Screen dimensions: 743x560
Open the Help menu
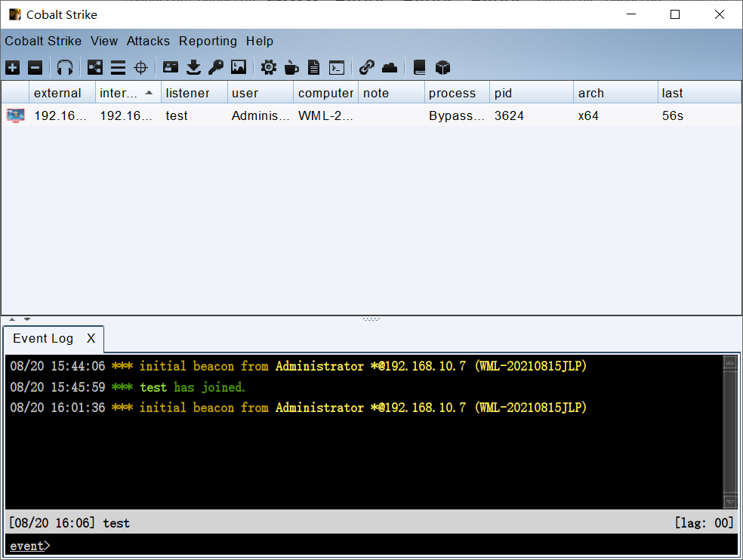(x=259, y=42)
